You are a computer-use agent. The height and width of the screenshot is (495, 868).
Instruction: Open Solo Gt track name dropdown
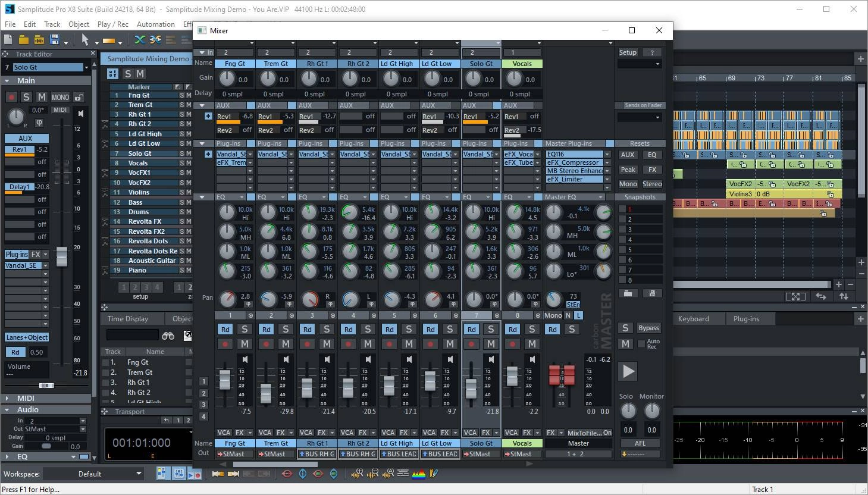tap(86, 67)
